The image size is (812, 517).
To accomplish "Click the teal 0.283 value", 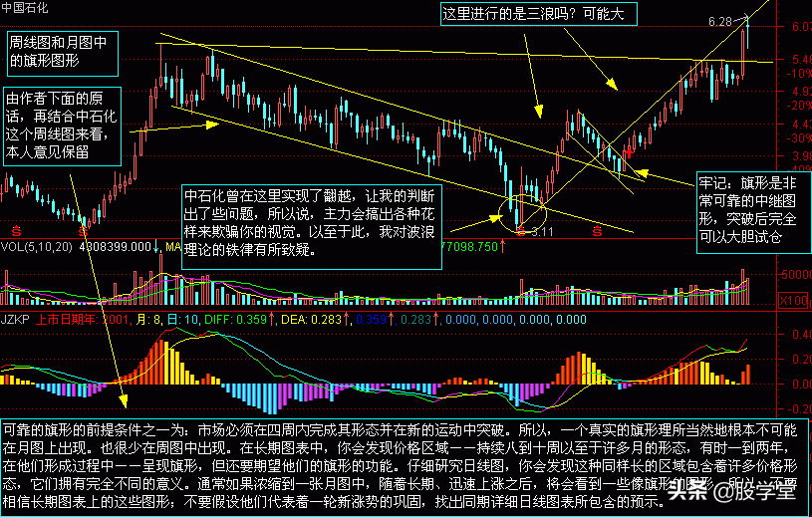I will (416, 320).
